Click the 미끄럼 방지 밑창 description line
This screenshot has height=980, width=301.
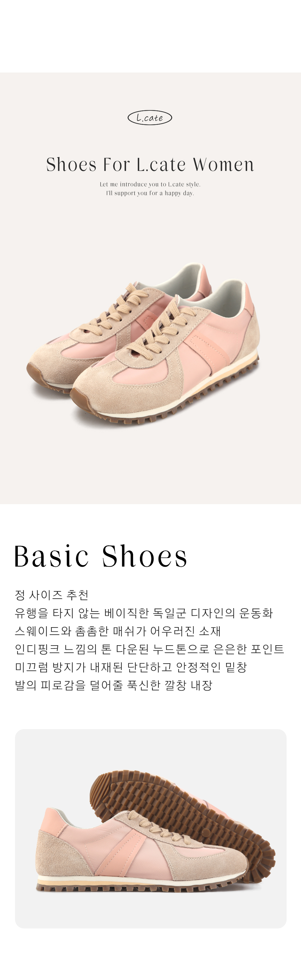coord(131,667)
